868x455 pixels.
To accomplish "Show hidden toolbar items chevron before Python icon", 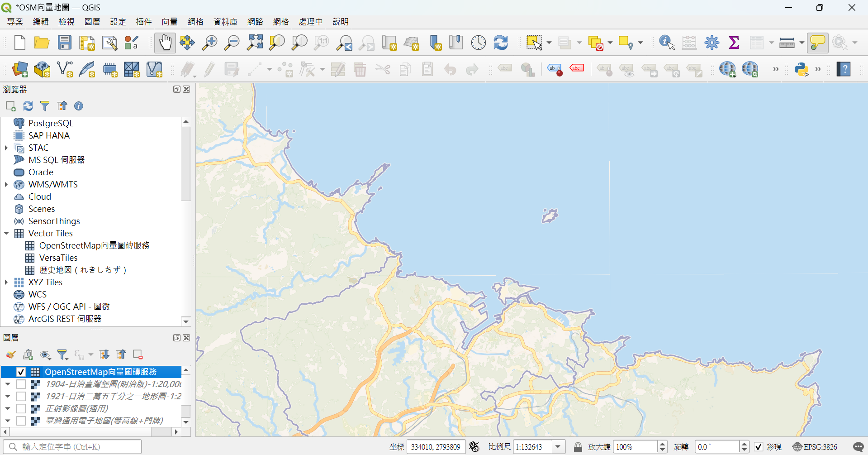I will point(776,69).
